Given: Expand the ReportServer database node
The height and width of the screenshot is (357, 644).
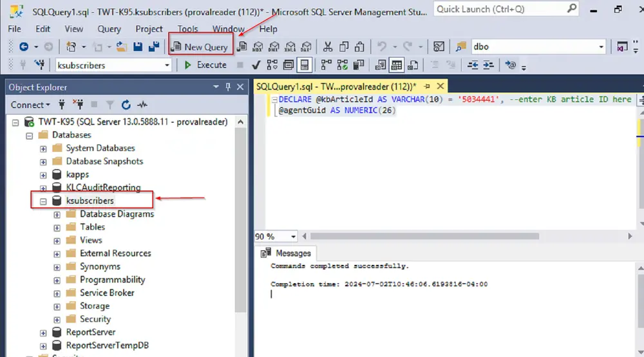Looking at the screenshot, I should click(43, 333).
